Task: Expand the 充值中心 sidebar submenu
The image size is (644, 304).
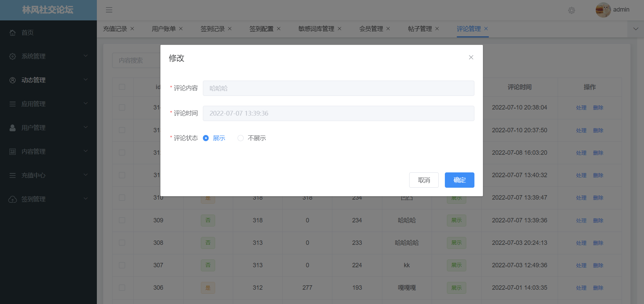Action: tap(48, 175)
